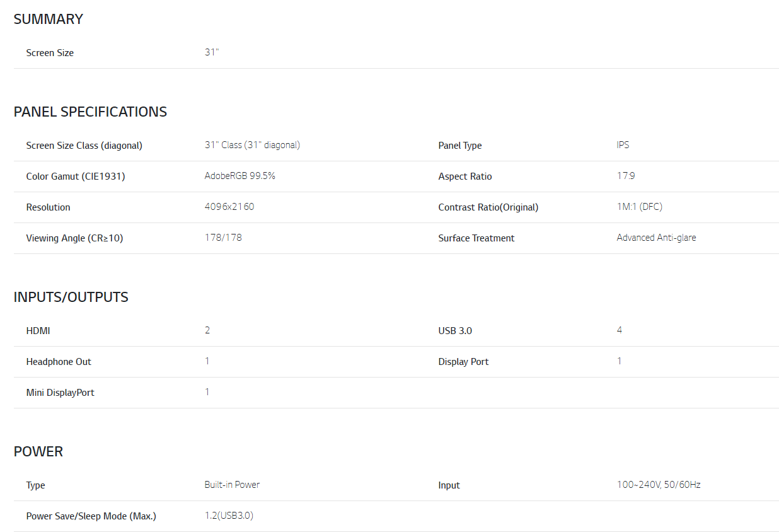Click the 17:9 aspect ratio value
This screenshot has height=532, width=779.
pyautogui.click(x=626, y=176)
